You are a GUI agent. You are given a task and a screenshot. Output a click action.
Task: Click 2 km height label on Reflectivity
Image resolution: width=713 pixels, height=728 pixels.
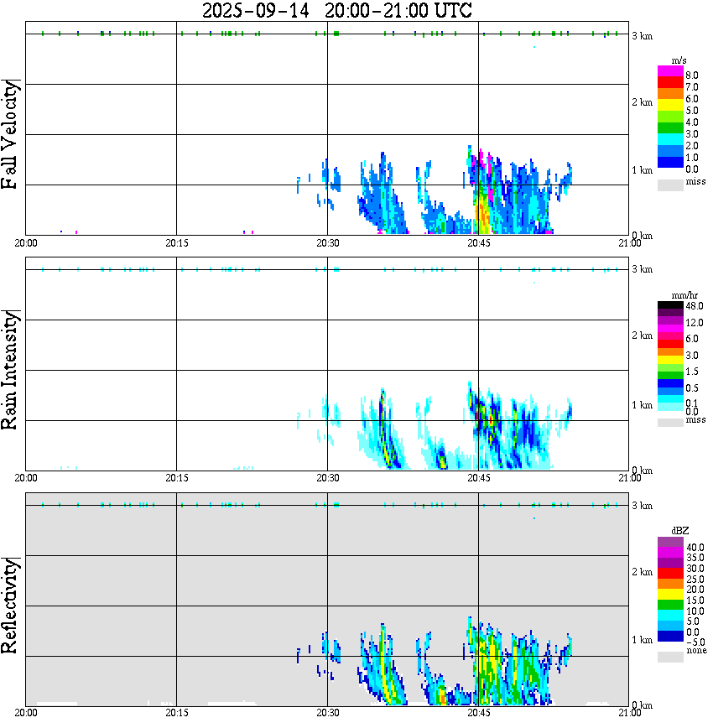point(642,572)
